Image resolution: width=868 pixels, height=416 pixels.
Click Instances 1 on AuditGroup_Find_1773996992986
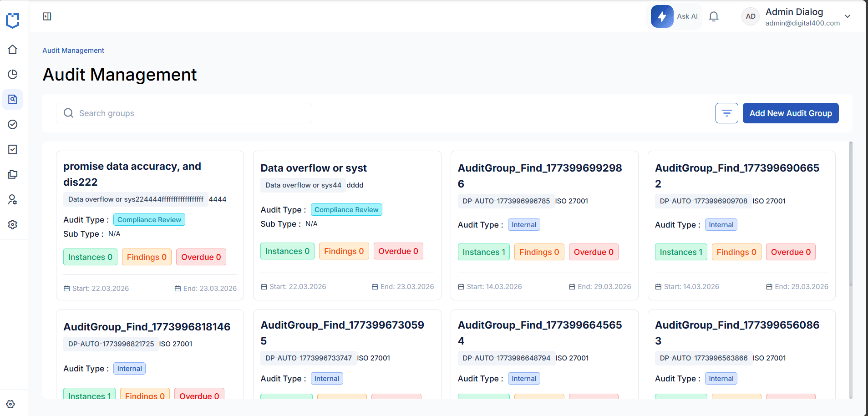point(484,252)
